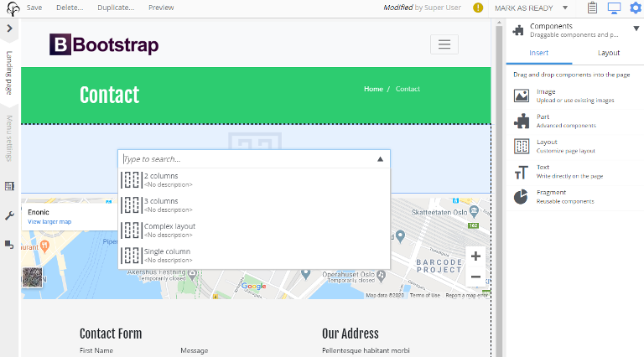Screen dimensions: 644x357
Task: Open the Components panel dropdown arrow
Action: pyautogui.click(x=636, y=28)
